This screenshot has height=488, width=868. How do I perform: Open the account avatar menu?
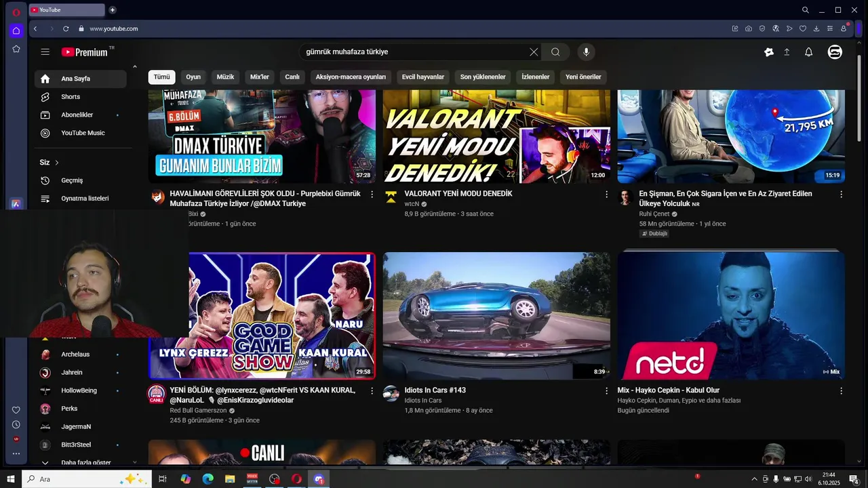(835, 52)
